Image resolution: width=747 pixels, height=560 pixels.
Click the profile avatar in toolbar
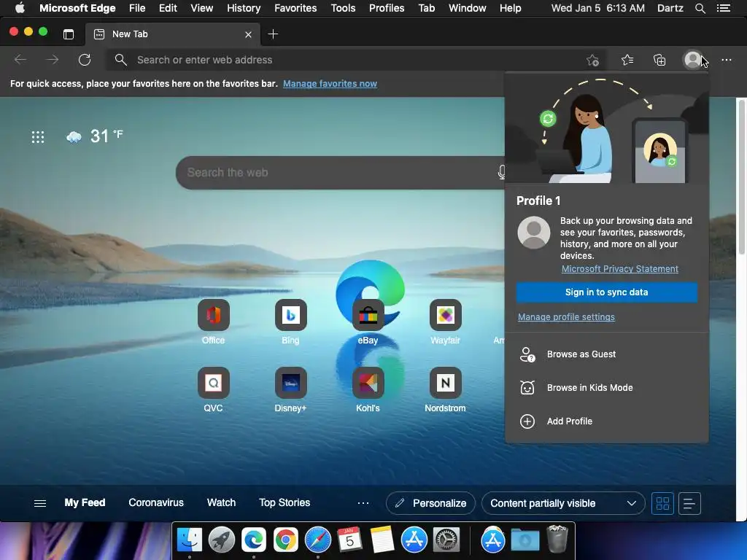tap(692, 60)
